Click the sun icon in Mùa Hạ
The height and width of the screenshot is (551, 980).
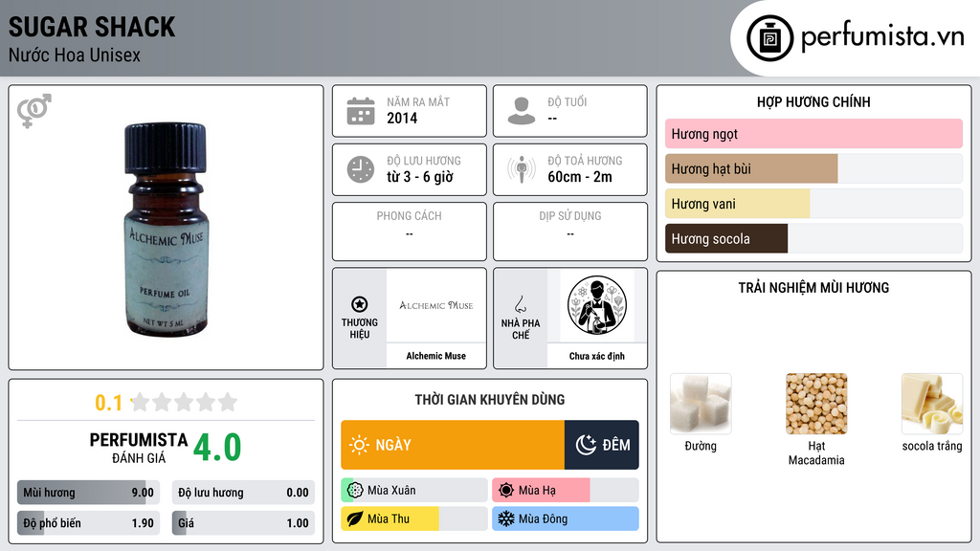point(506,491)
